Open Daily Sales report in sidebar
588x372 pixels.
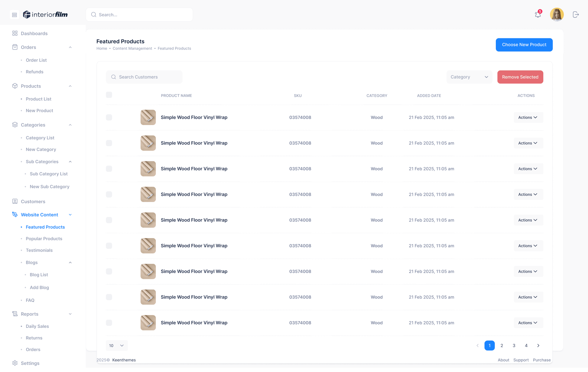[37, 326]
